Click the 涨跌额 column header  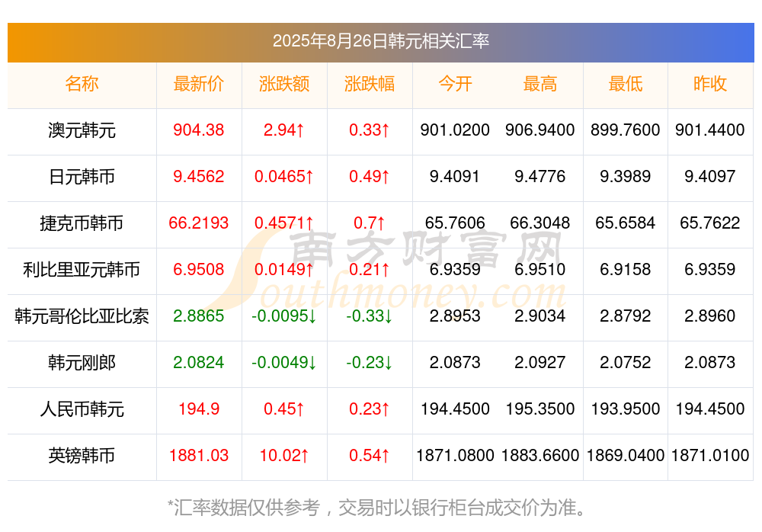(284, 84)
